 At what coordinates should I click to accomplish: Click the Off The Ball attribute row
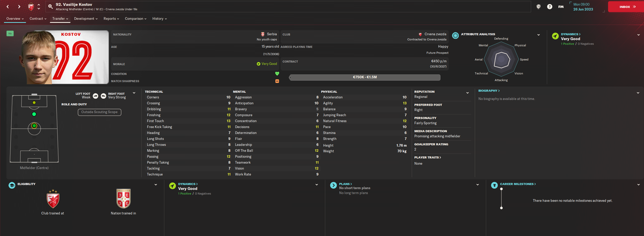(276, 151)
